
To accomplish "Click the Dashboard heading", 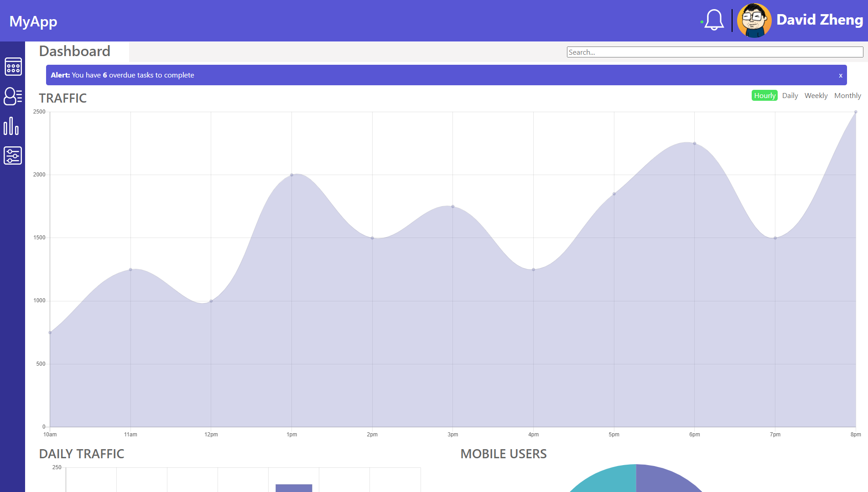I will pos(75,51).
